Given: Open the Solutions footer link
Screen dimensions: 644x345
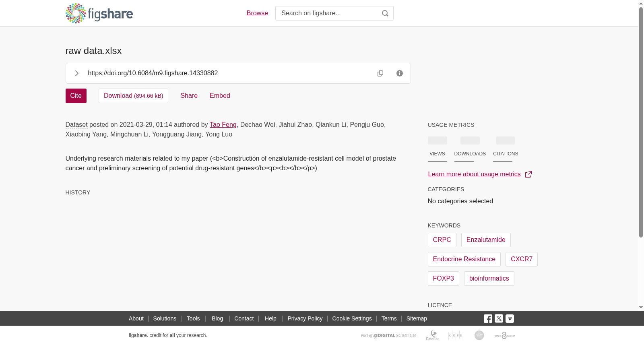Looking at the screenshot, I should point(165,318).
